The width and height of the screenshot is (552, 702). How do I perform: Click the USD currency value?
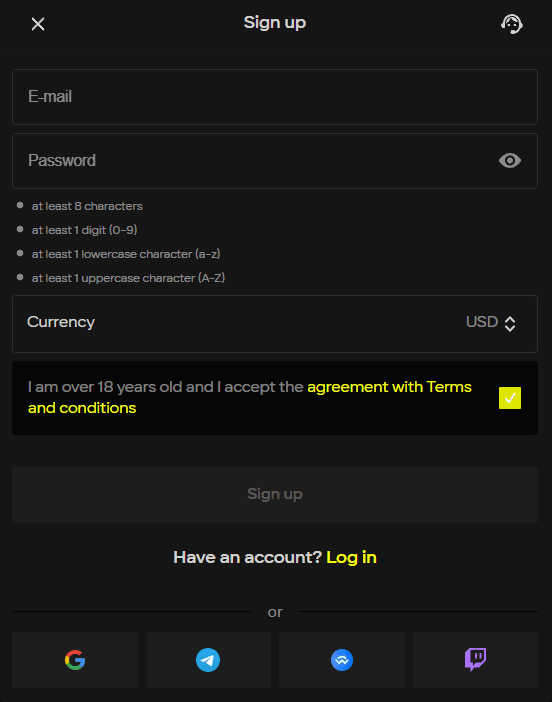482,322
